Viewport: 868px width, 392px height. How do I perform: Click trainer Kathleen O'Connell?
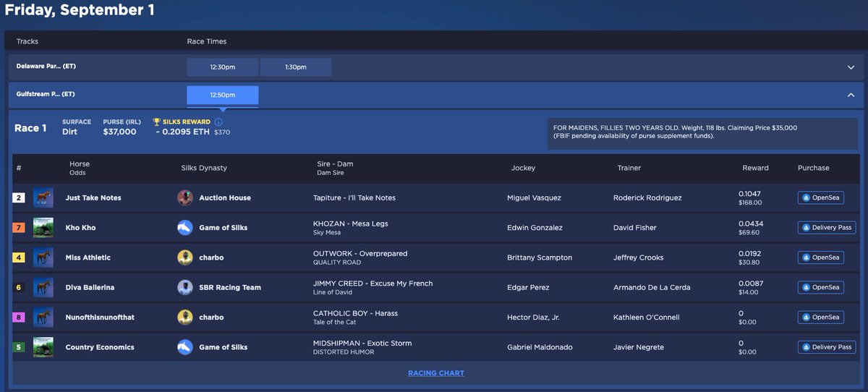click(x=648, y=317)
